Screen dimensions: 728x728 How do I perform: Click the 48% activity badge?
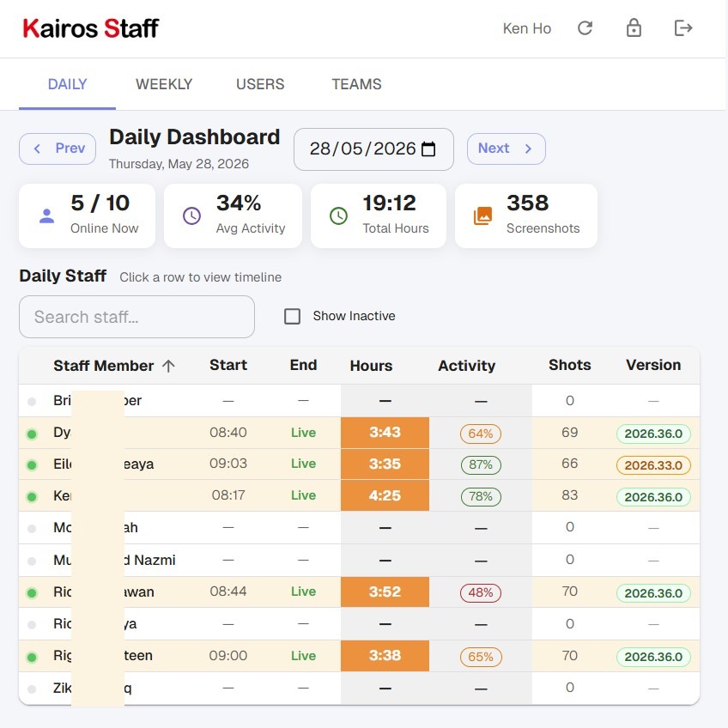481,593
